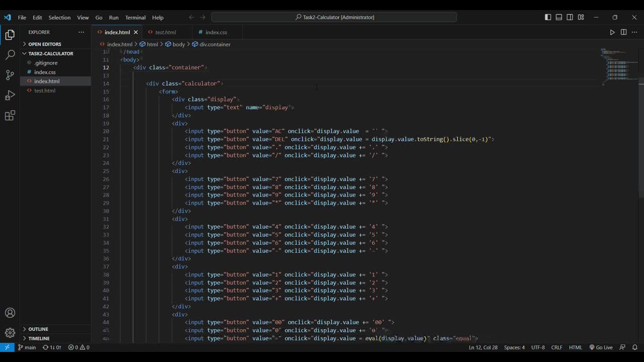Change encoding via UTF-8 indicator
The width and height of the screenshot is (644, 362).
click(538, 347)
